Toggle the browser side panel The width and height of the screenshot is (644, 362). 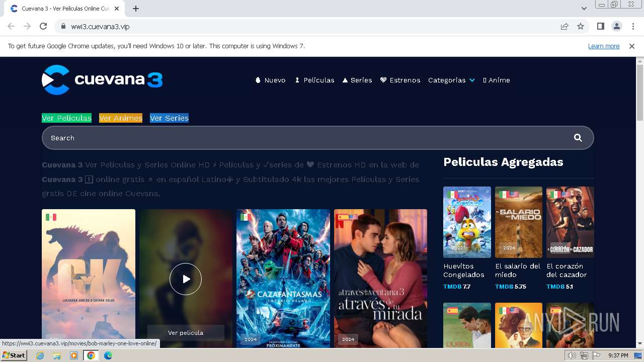click(600, 26)
